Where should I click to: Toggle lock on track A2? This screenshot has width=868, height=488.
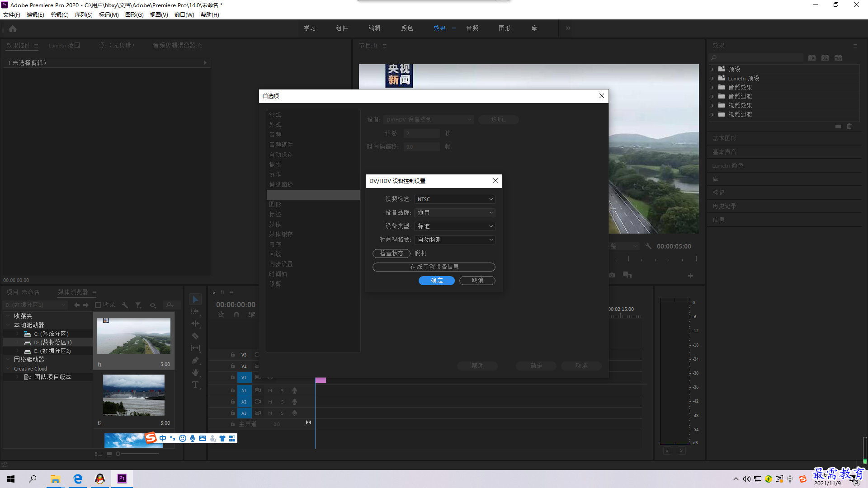(233, 402)
